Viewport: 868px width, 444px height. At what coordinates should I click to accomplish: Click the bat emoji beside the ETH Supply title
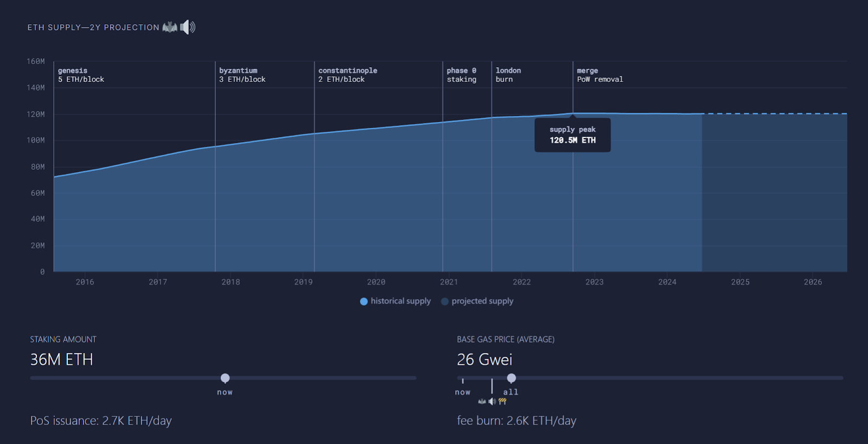click(x=170, y=27)
